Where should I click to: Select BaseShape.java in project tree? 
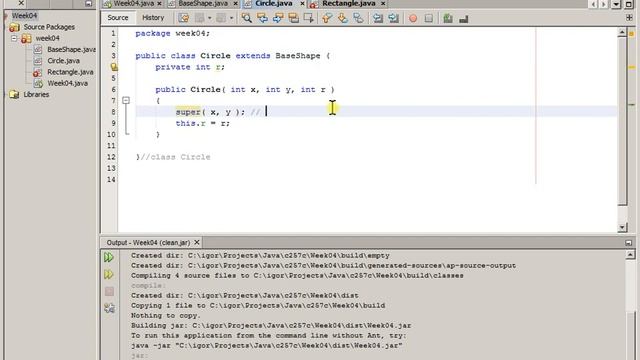click(71, 49)
